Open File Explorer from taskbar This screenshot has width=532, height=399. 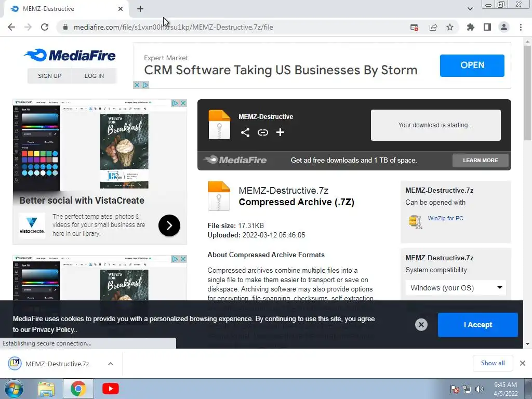[46, 389]
